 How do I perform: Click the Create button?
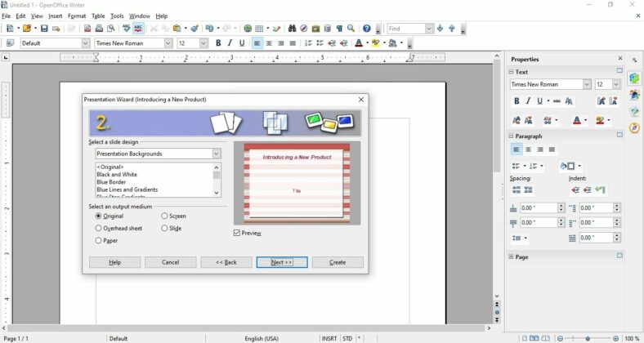pos(338,262)
